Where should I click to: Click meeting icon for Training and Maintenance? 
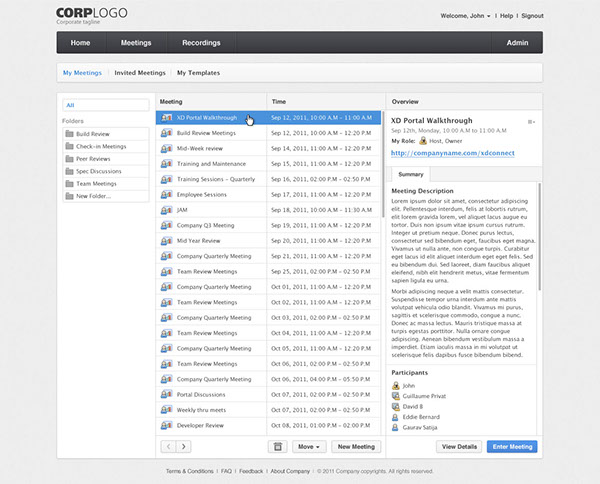click(166, 164)
